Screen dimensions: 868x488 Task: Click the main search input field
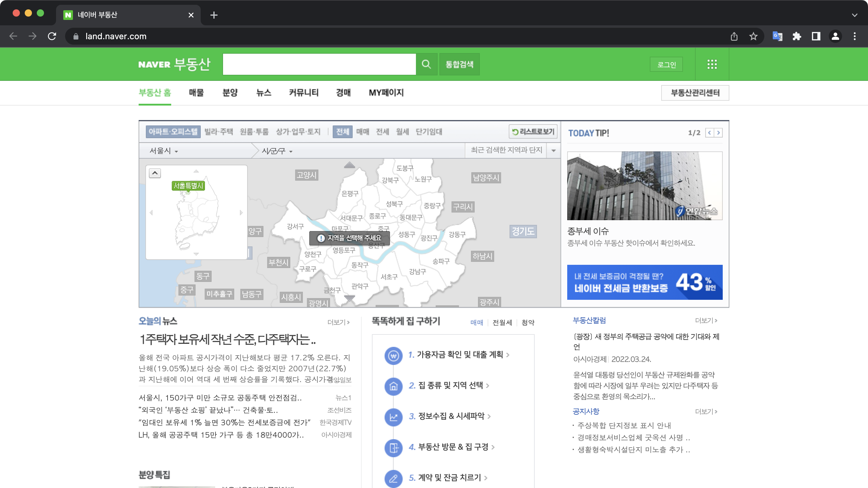pyautogui.click(x=319, y=64)
